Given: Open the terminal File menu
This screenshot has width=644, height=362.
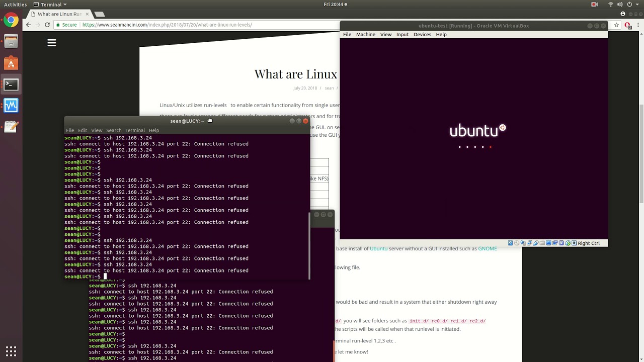Looking at the screenshot, I should [x=70, y=130].
